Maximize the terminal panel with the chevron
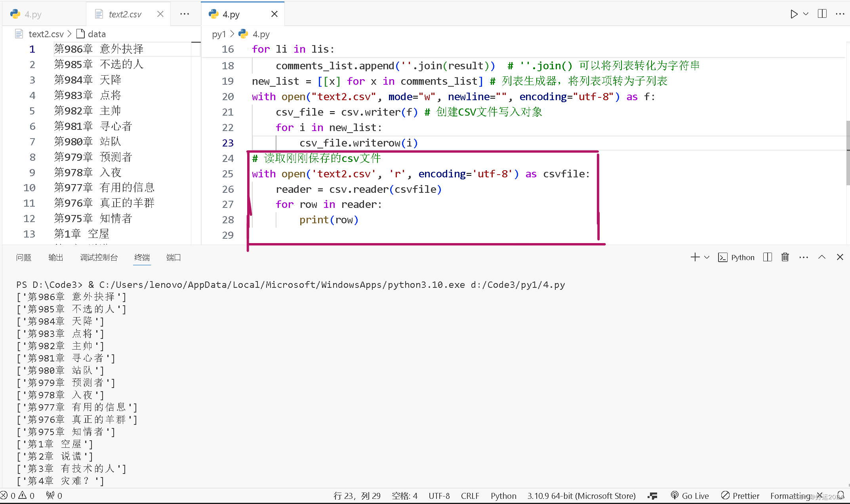 [x=821, y=257]
